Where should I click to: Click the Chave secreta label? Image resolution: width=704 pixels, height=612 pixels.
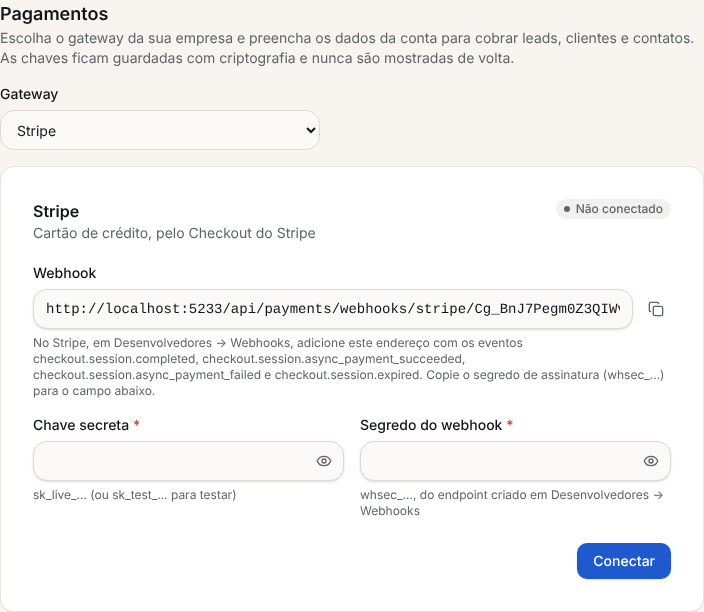tap(81, 425)
